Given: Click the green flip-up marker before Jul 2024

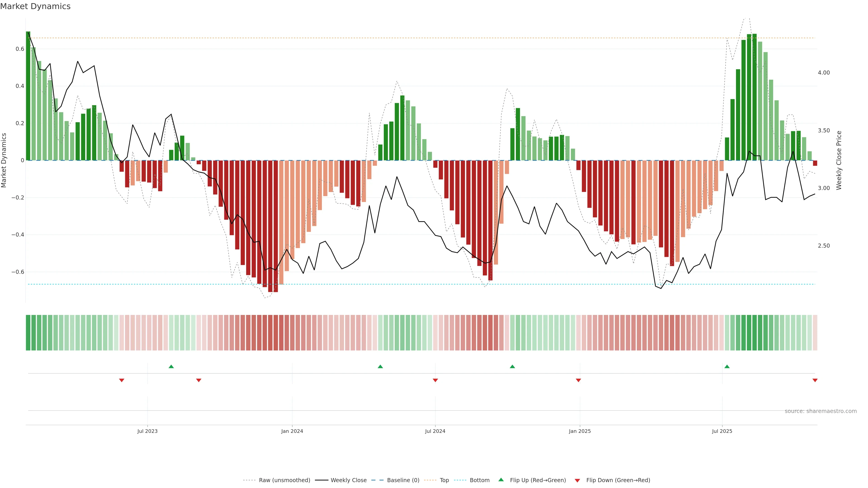Looking at the screenshot, I should pos(380,366).
